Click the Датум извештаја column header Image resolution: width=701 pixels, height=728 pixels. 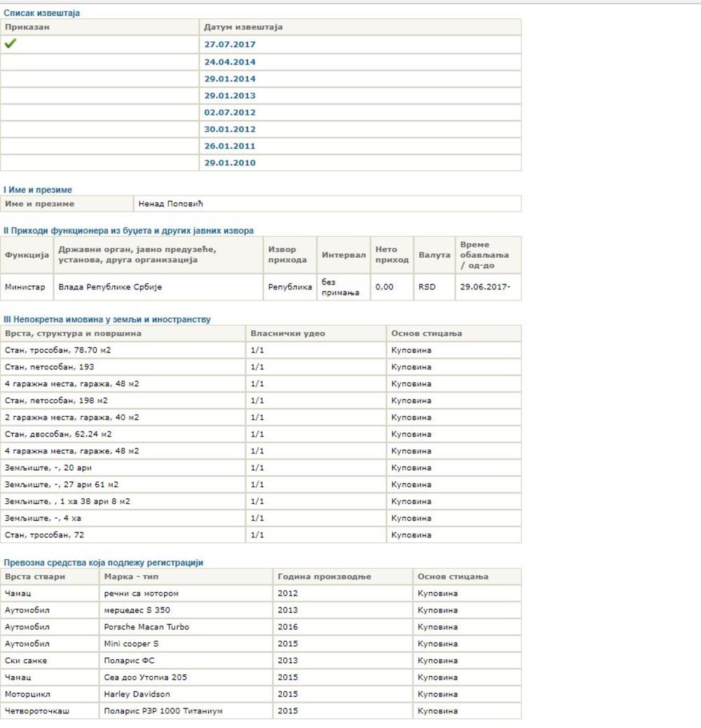click(243, 27)
